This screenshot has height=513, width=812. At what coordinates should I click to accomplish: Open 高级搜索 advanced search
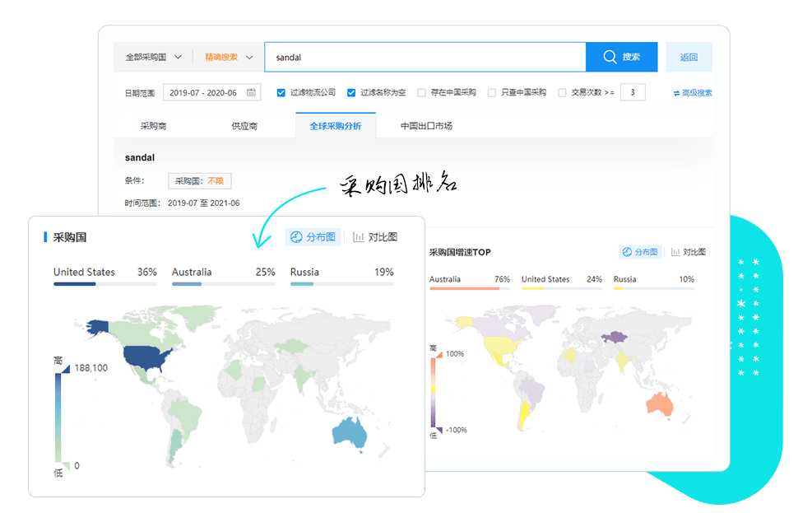692,93
